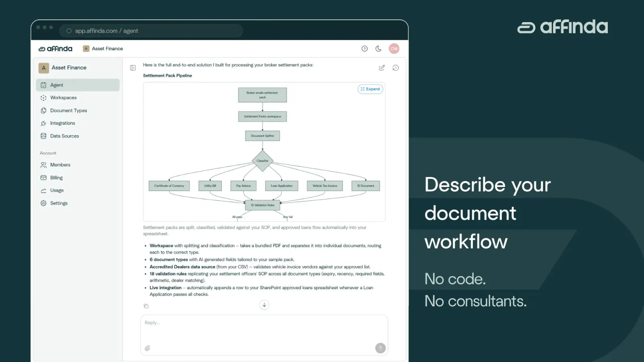Click the Settings gear icon
The height and width of the screenshot is (362, 644).
point(43,203)
